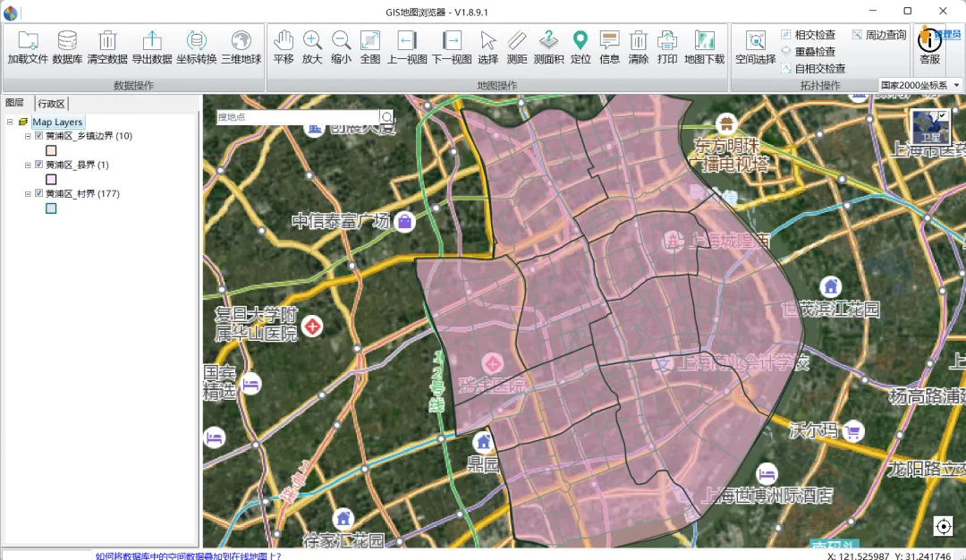
Task: Pick the 测距 distance ruler tool
Action: pos(517,47)
